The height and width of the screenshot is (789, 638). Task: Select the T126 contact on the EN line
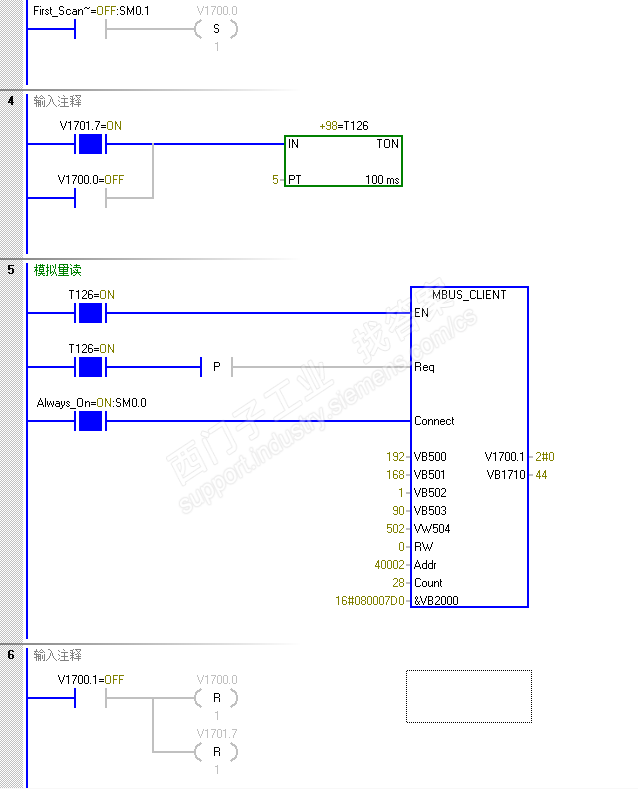click(91, 313)
